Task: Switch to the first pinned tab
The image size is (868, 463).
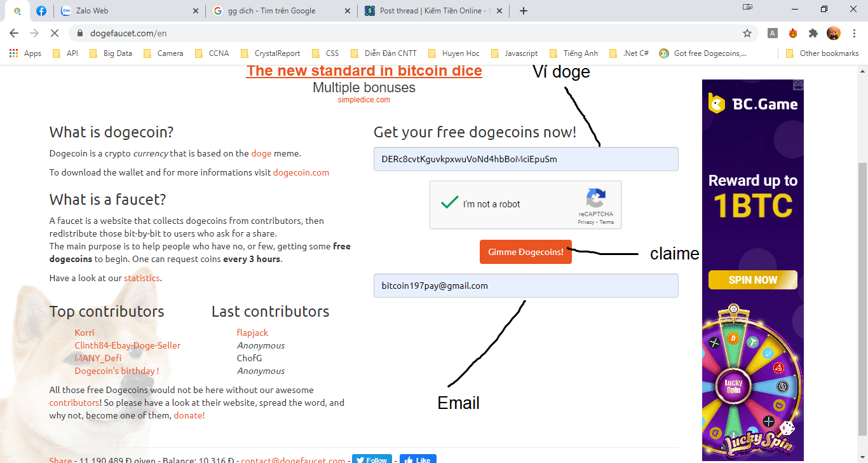Action: pyautogui.click(x=17, y=11)
